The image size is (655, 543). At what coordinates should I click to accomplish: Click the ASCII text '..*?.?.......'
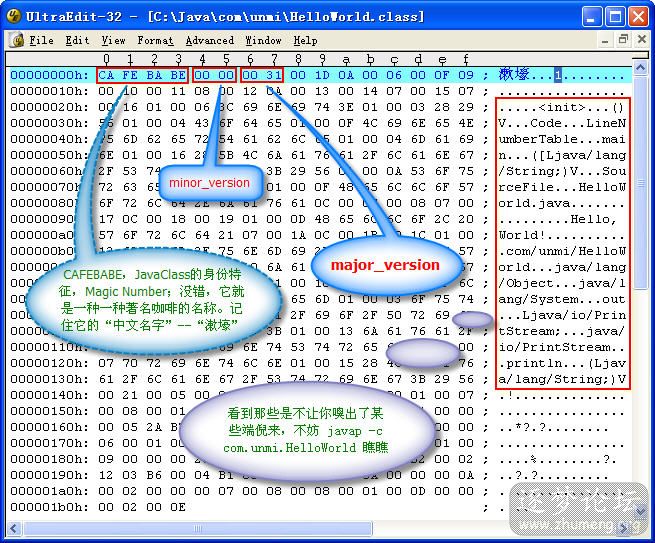coord(553,428)
